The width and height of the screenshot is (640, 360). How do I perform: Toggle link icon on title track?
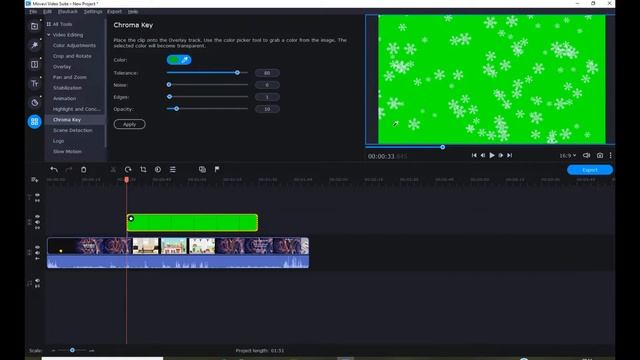(x=38, y=201)
